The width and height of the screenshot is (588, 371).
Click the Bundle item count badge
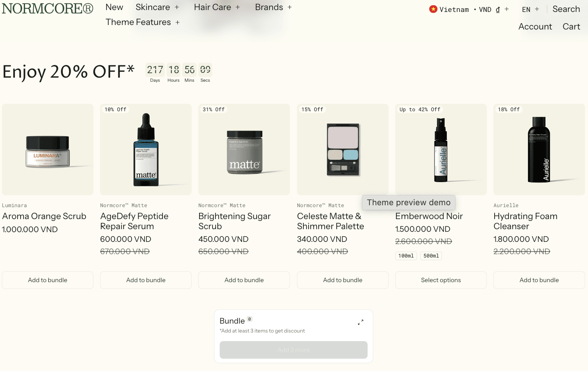pos(250,319)
